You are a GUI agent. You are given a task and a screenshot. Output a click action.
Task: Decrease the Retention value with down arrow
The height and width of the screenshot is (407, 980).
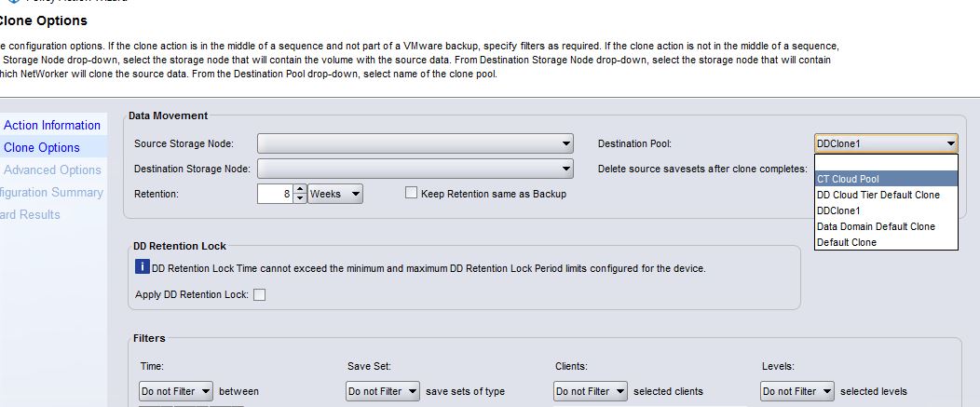coord(299,198)
